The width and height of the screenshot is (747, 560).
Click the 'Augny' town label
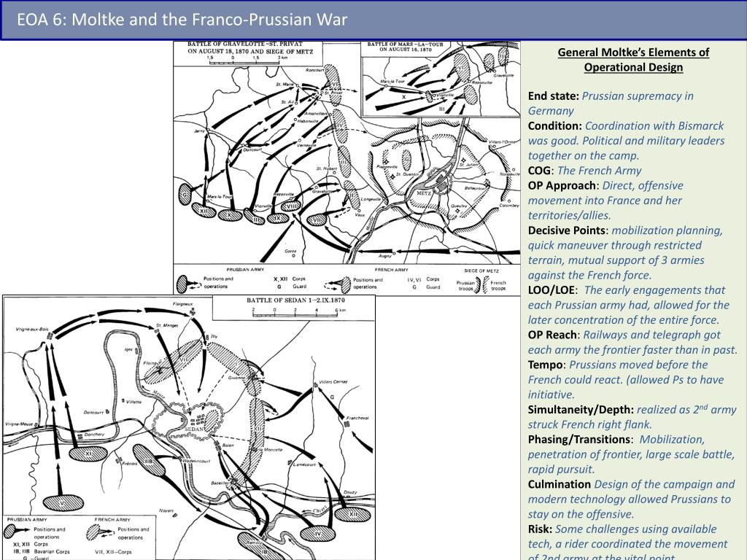385,256
